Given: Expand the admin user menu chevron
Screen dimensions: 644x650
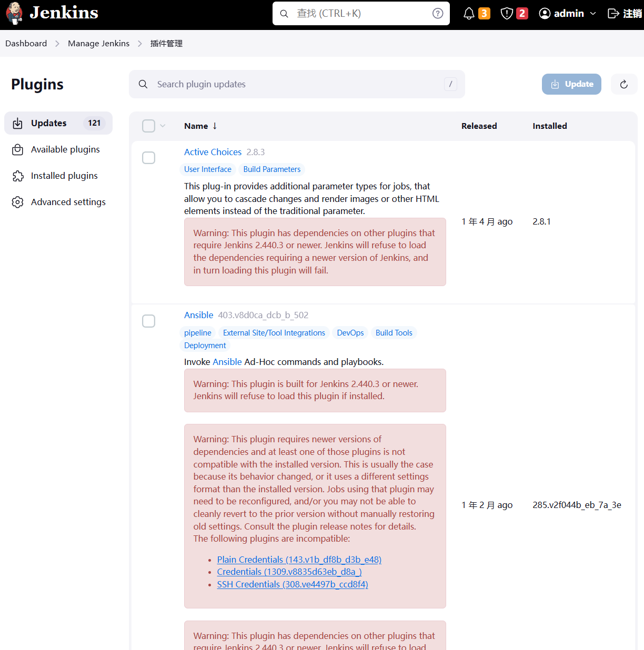Looking at the screenshot, I should (x=593, y=14).
